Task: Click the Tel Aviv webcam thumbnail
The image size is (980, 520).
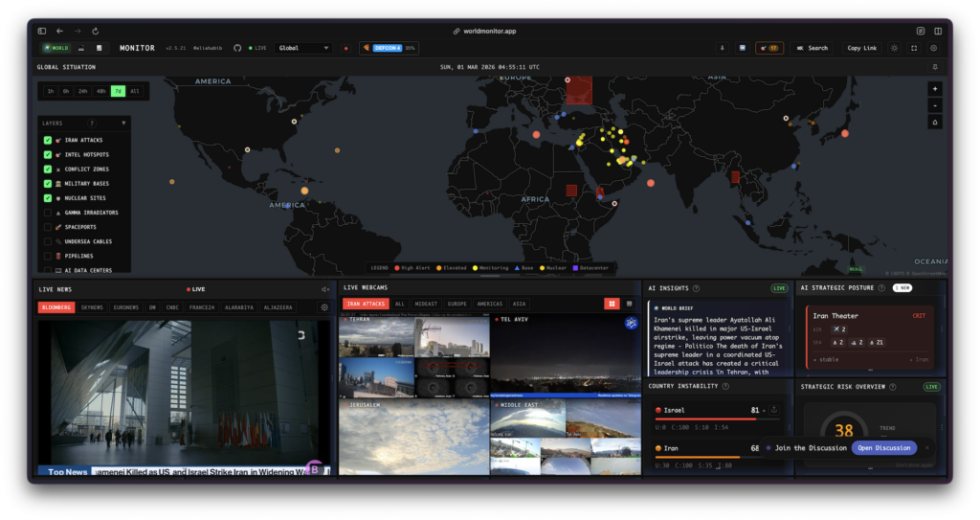Action: tap(565, 354)
